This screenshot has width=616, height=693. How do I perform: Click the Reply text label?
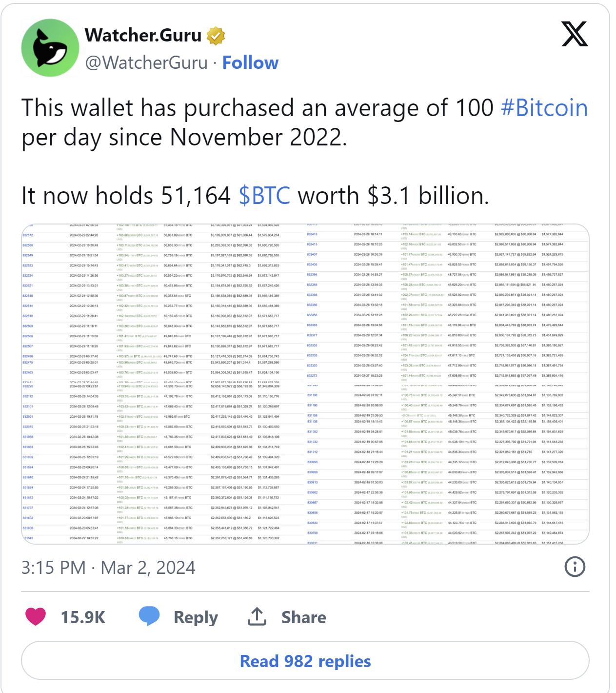(196, 618)
